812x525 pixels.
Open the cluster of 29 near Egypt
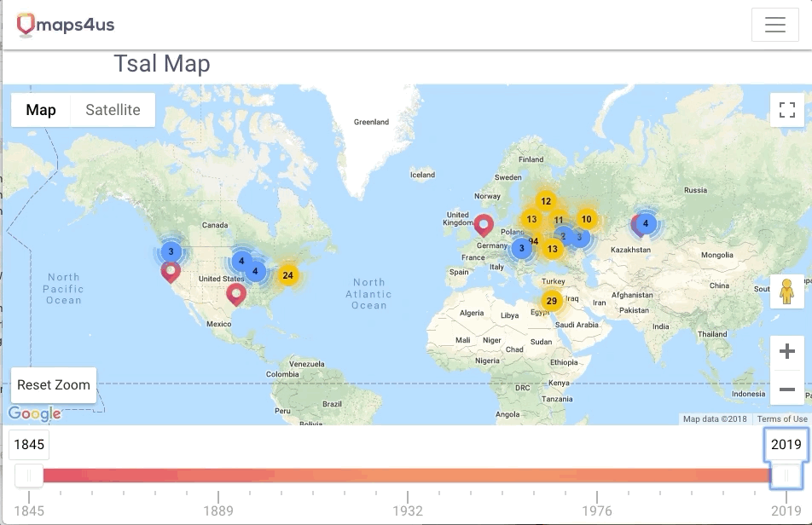coord(552,301)
